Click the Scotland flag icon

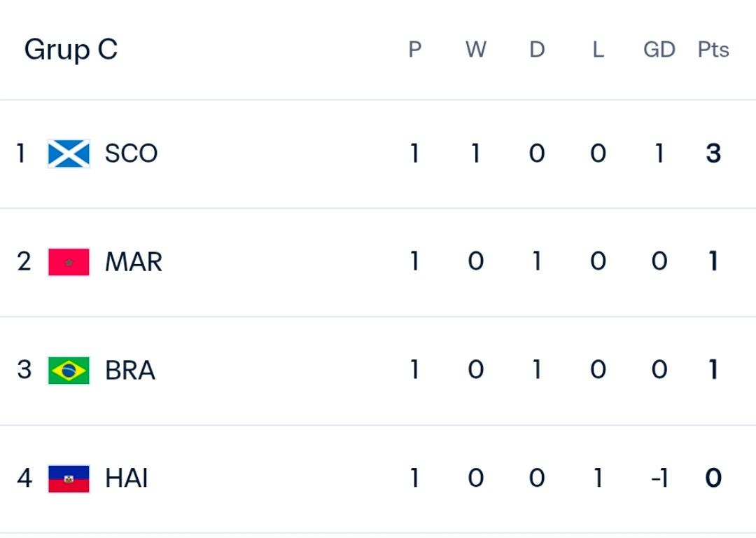[x=69, y=153]
